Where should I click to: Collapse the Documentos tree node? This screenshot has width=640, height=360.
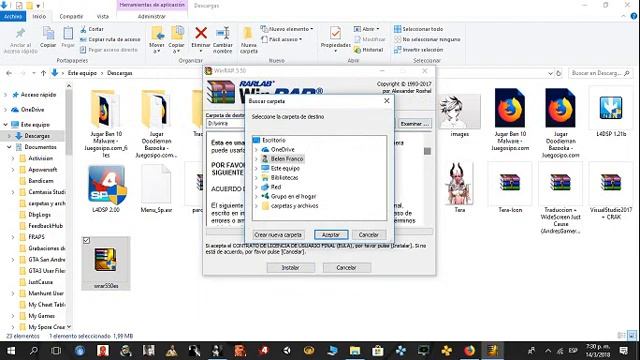(9, 147)
